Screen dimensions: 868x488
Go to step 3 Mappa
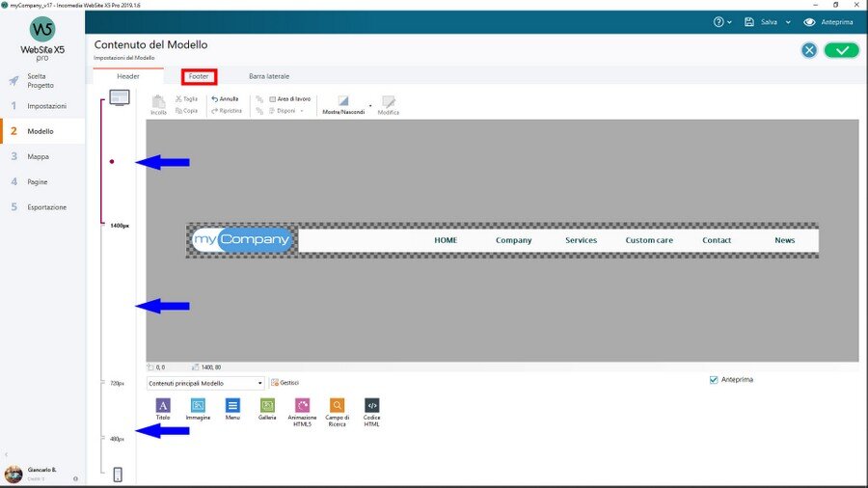coord(39,156)
